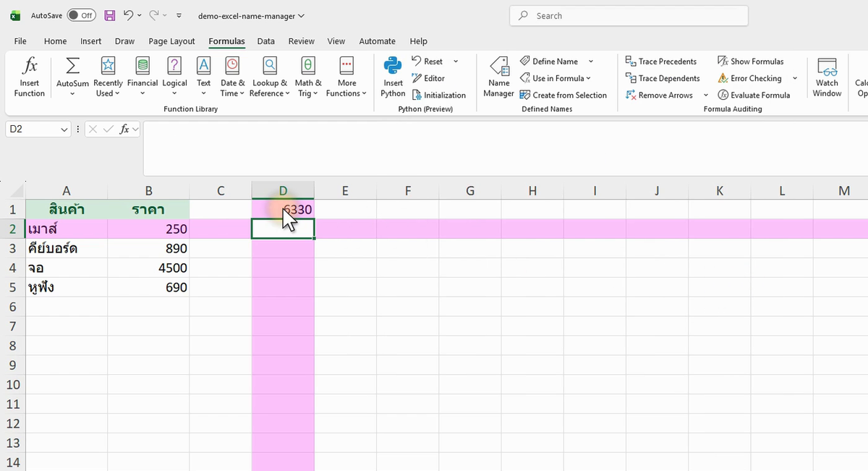868x471 pixels.
Task: Click the Save icon in title bar
Action: (x=110, y=15)
